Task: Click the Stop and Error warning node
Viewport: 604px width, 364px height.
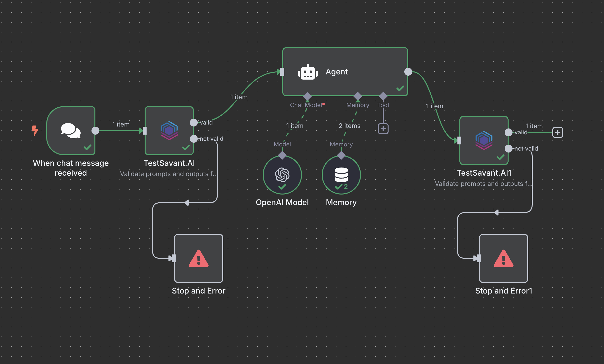Action: 198,258
